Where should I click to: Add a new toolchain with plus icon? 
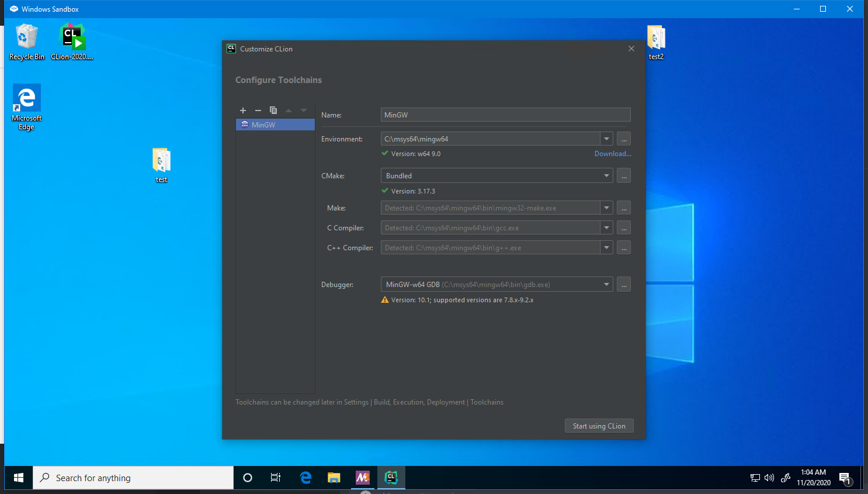tap(243, 110)
